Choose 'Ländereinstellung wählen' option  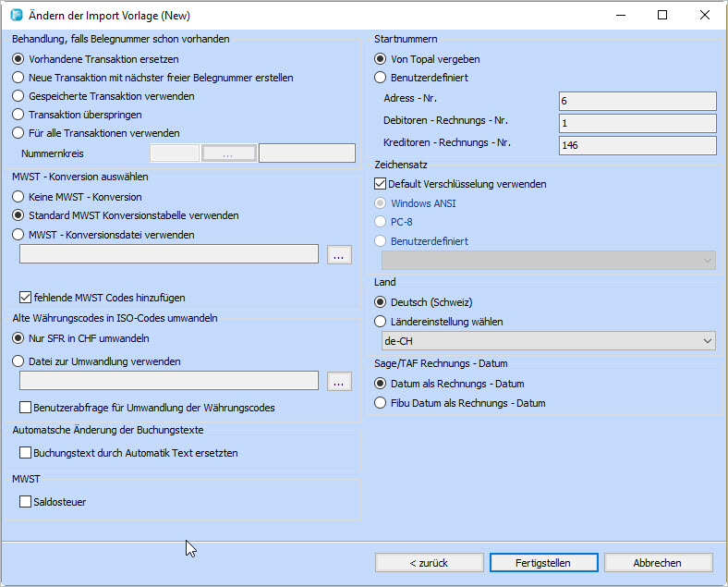[x=380, y=322]
